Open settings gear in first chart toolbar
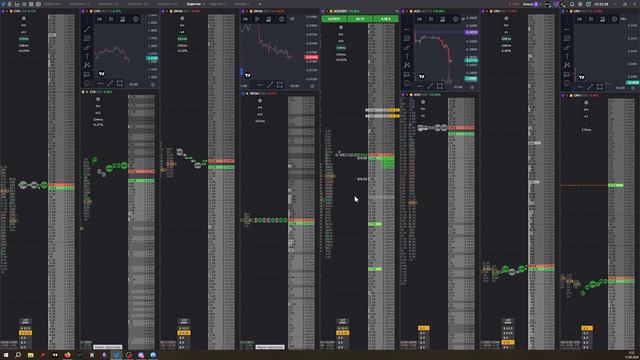 (x=136, y=19)
